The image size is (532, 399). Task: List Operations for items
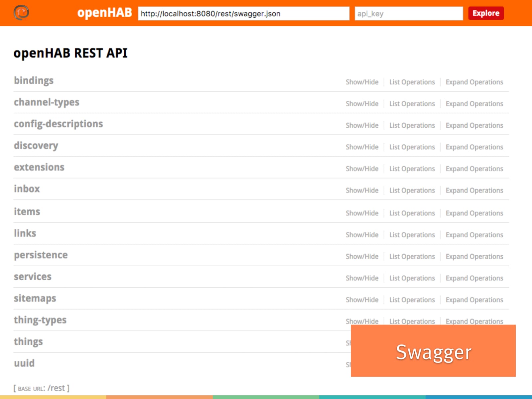[412, 213]
